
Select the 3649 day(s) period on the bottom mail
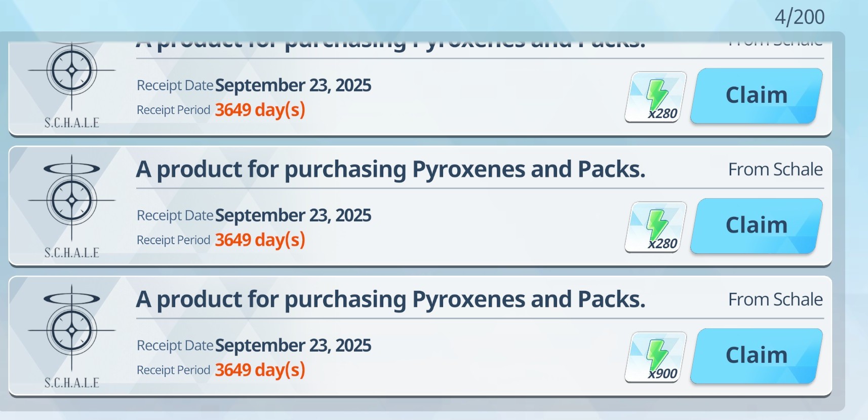[x=260, y=370]
